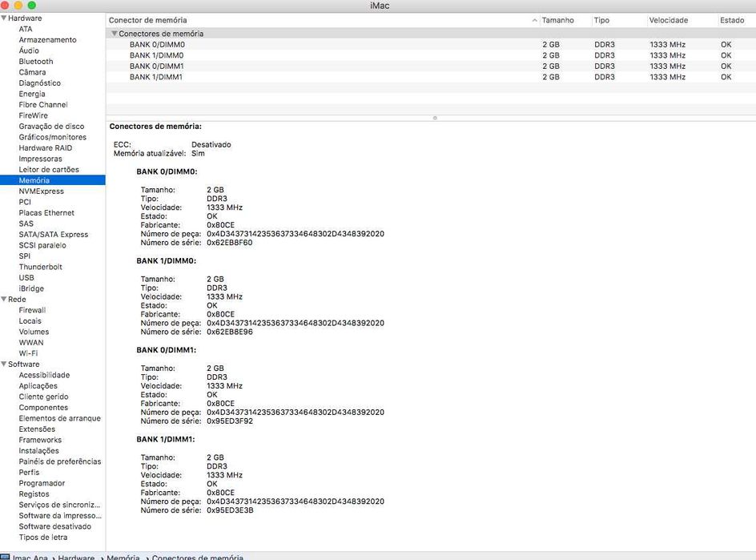
Task: Select Tipos de letra entry
Action: click(43, 537)
